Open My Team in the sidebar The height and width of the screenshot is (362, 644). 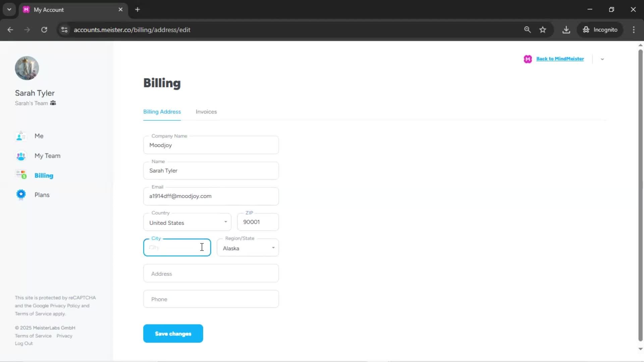point(48,156)
